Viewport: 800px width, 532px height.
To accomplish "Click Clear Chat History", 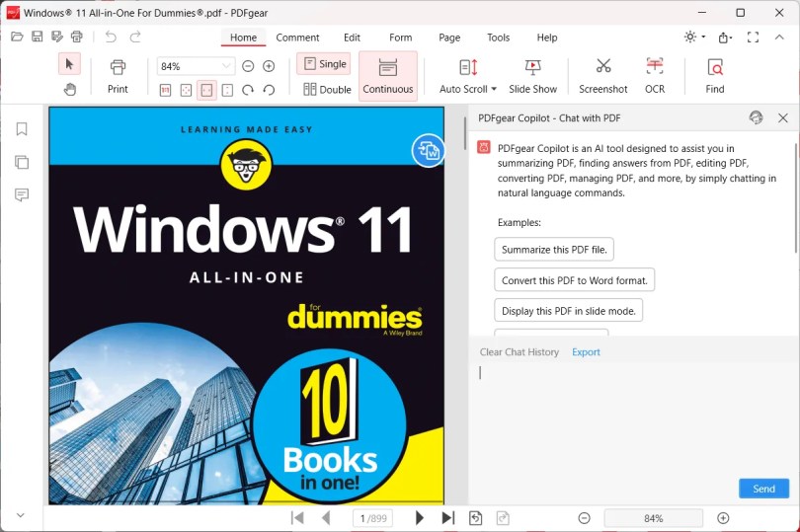I will [519, 352].
